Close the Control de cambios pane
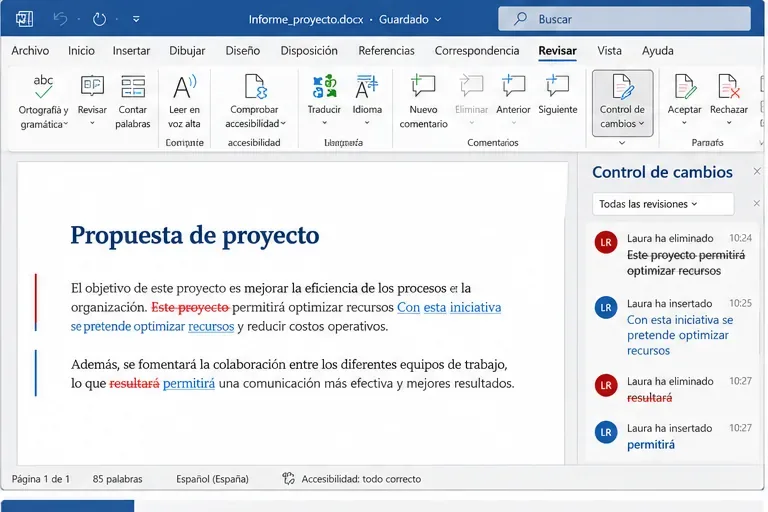 [757, 171]
